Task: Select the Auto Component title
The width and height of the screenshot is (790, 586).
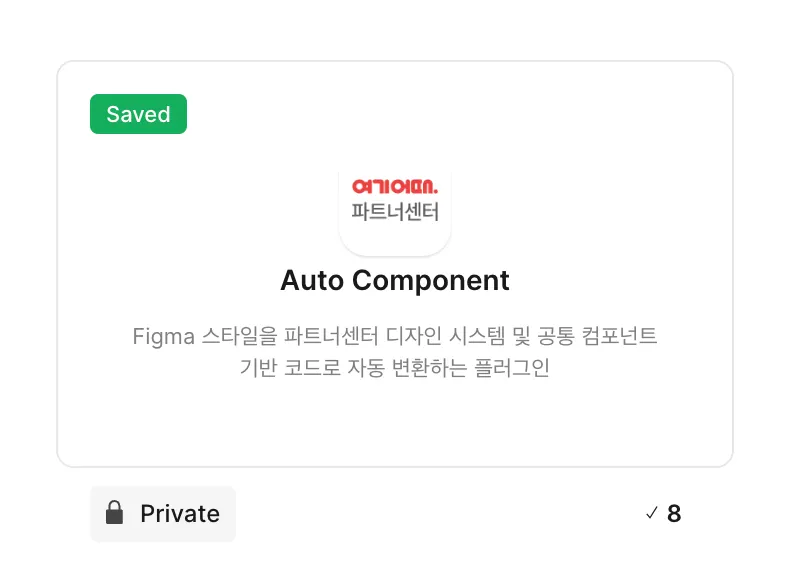Action: 395,280
